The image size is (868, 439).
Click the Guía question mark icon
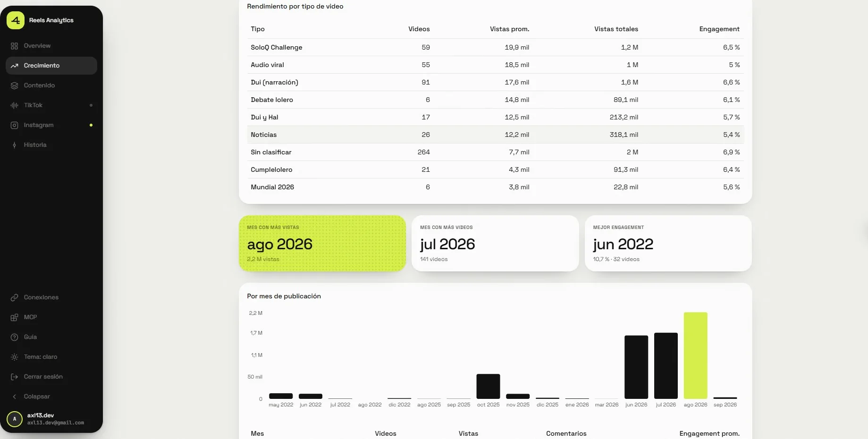coord(15,337)
